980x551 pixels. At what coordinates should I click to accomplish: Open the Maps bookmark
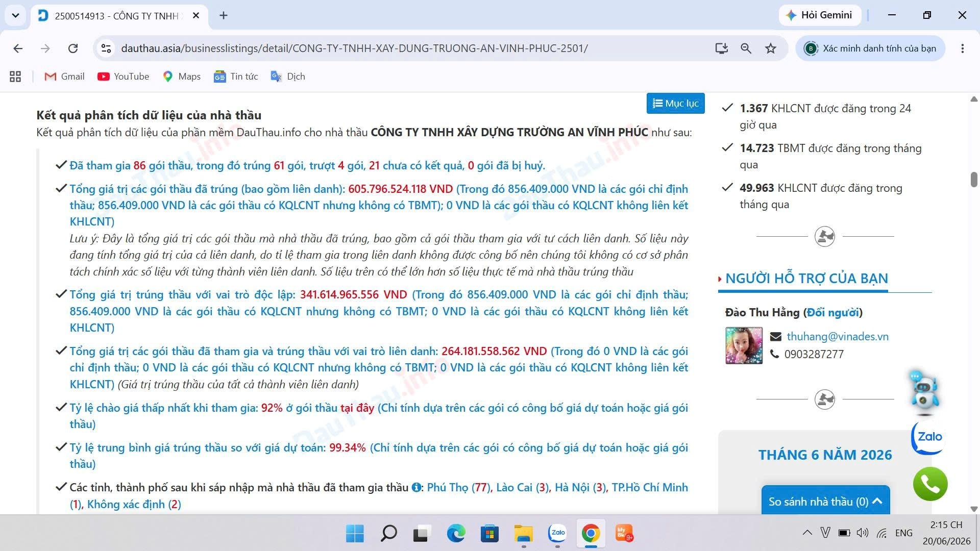click(x=182, y=77)
